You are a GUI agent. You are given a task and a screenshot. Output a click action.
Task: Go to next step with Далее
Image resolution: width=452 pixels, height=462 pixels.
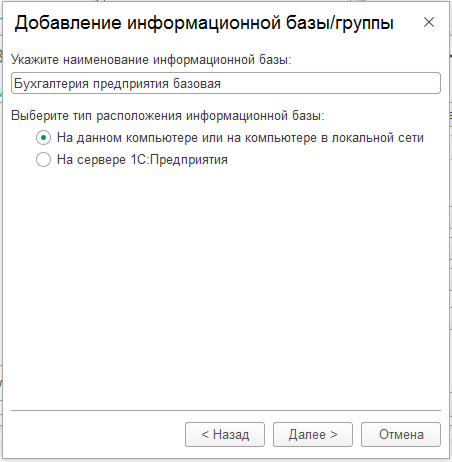pyautogui.click(x=313, y=435)
